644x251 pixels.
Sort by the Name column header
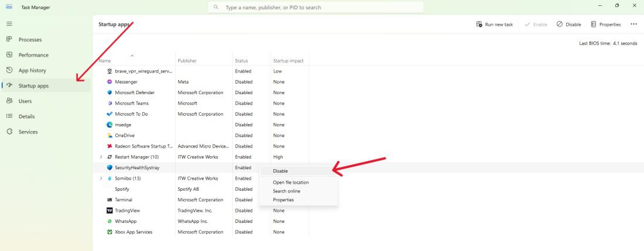tap(105, 61)
